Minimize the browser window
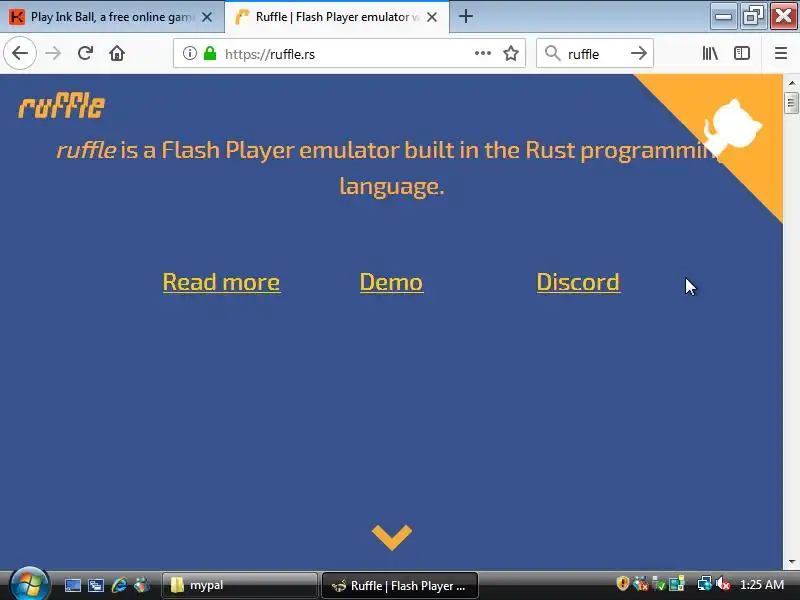This screenshot has width=800, height=600. pos(723,16)
